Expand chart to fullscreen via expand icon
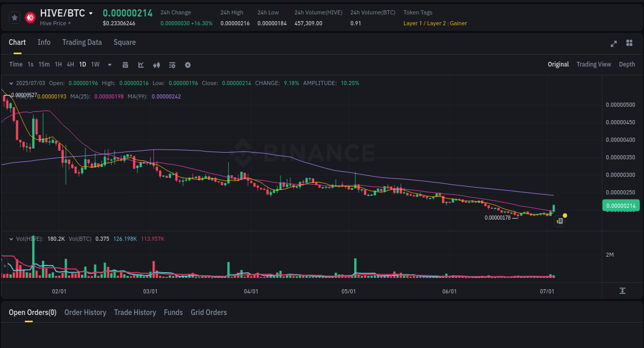The height and width of the screenshot is (348, 644). point(614,44)
